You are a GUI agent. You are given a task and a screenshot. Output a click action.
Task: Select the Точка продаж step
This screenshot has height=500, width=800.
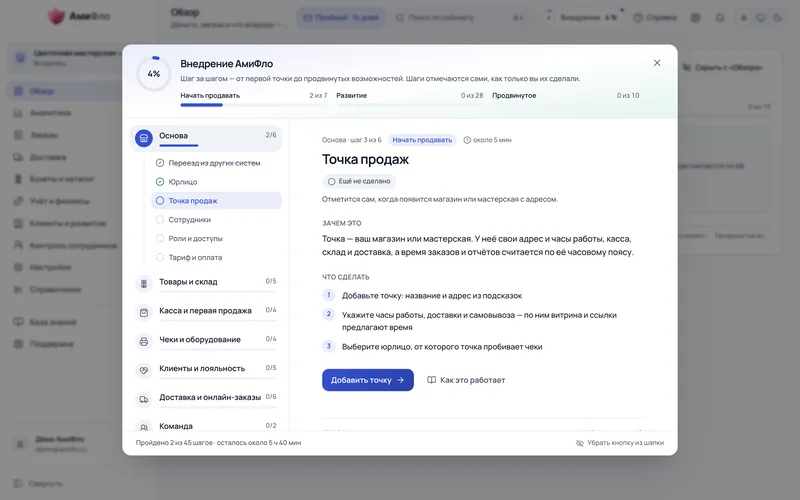pyautogui.click(x=216, y=201)
